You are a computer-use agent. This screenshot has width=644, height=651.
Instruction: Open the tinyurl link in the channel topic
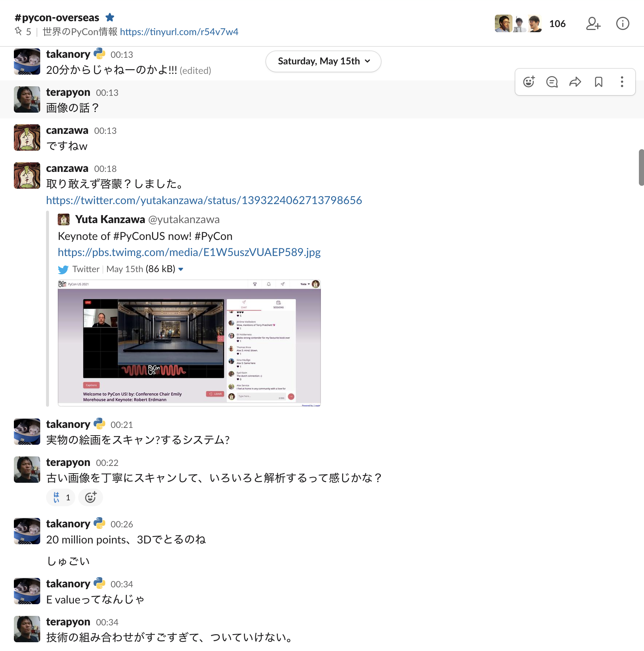click(x=179, y=32)
